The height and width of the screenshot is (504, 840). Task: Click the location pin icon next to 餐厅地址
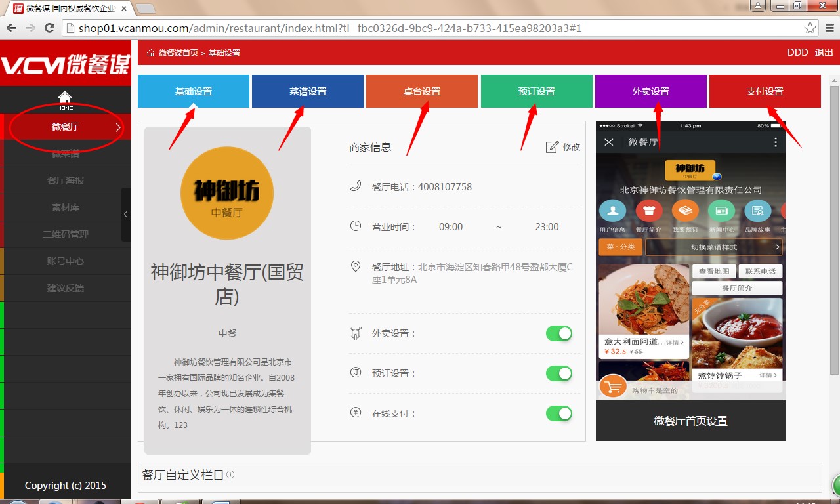pyautogui.click(x=356, y=266)
